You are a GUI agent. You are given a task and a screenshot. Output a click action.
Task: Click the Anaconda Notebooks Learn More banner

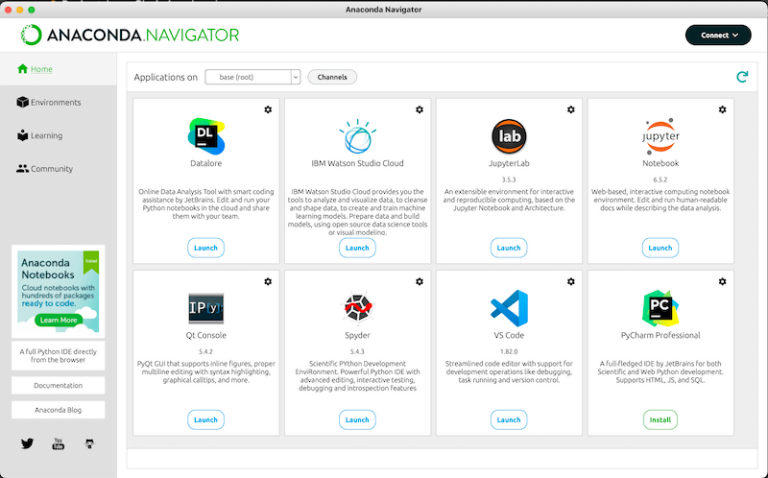coord(58,320)
